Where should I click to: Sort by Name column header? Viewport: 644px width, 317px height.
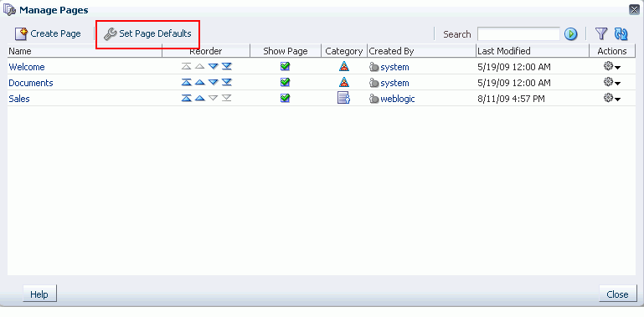85,51
